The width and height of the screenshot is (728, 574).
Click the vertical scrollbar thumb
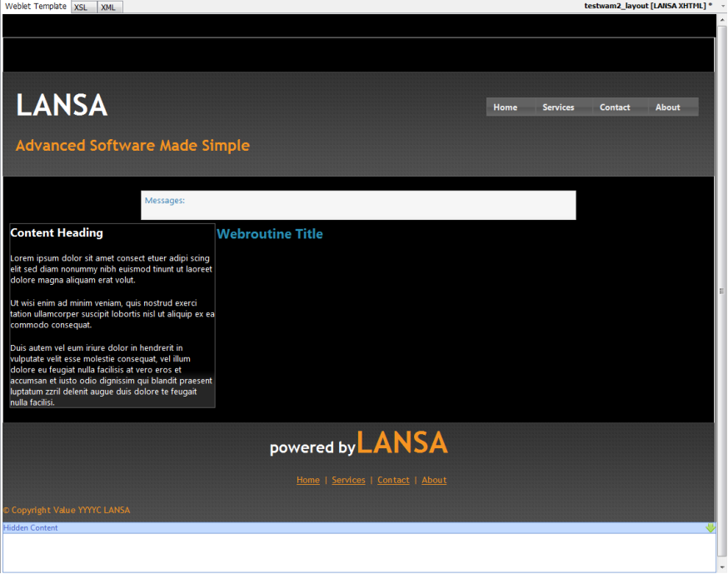coord(722,291)
